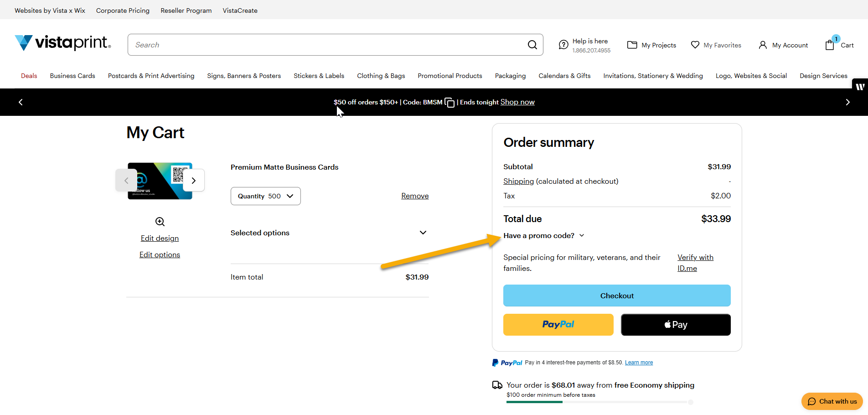Click the Checkout button

click(617, 296)
